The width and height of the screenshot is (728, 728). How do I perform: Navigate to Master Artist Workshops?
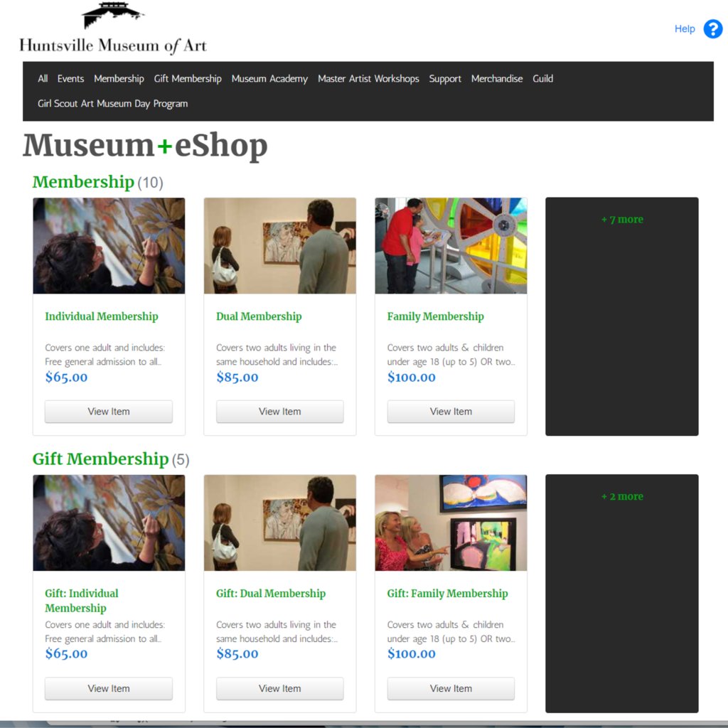point(368,79)
